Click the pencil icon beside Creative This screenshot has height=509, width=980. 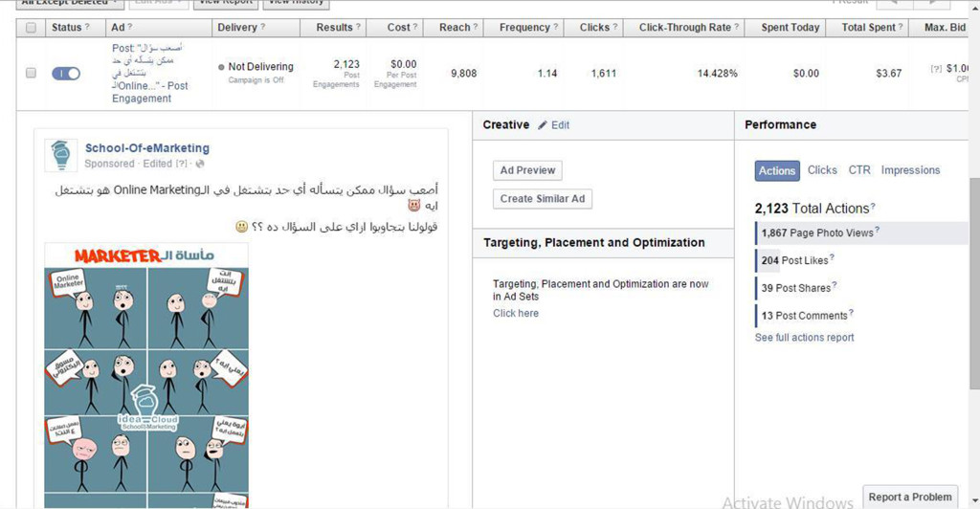click(x=543, y=125)
